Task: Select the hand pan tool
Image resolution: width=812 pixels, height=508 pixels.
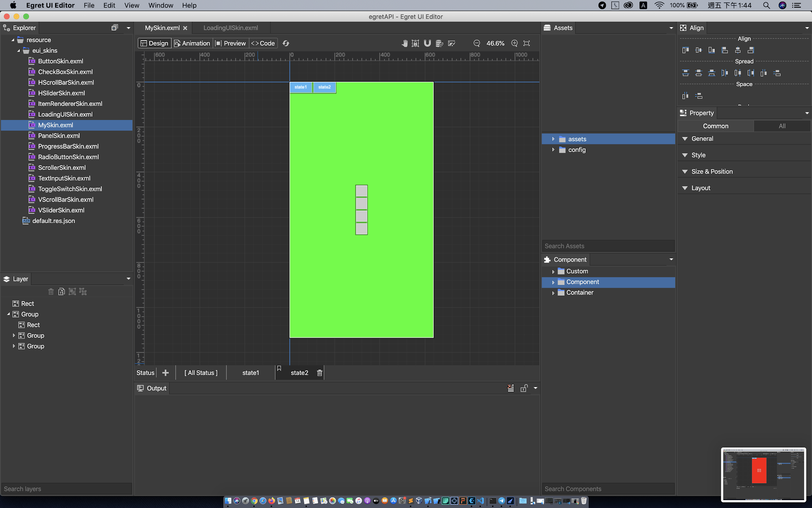Action: click(404, 43)
